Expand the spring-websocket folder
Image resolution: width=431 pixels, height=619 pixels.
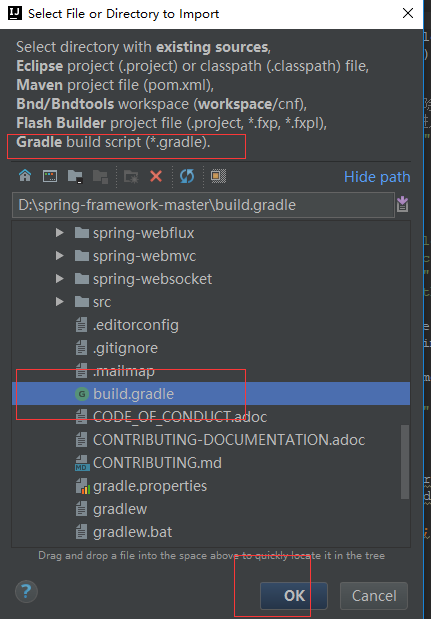[x=60, y=279]
